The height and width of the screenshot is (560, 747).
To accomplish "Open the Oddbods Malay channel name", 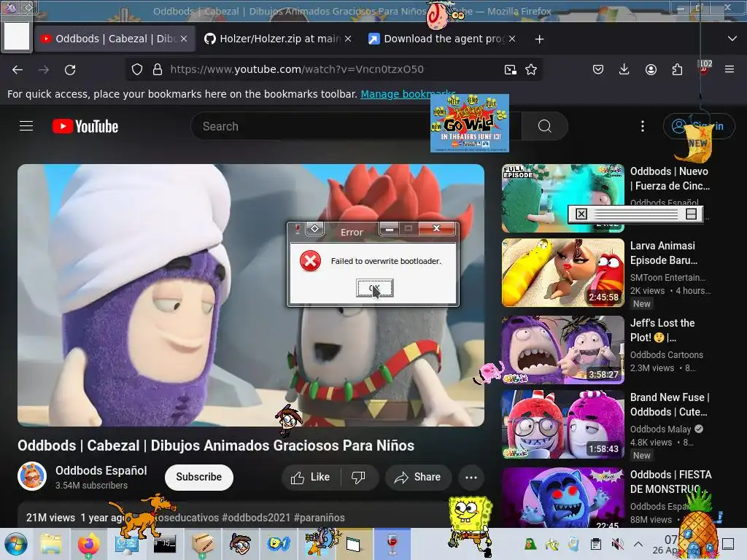I will [660, 429].
